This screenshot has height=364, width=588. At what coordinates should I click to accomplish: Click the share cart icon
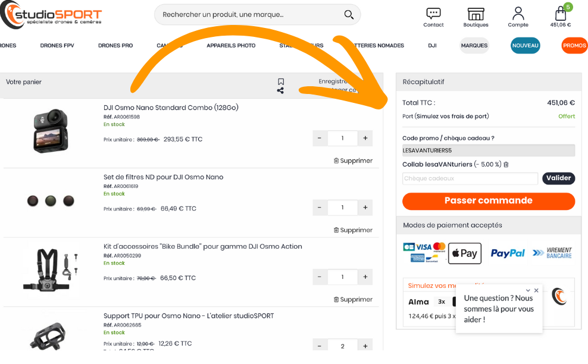click(280, 90)
